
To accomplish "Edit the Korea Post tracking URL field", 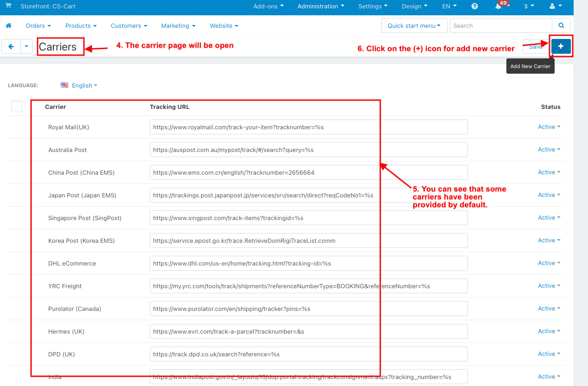I will tap(309, 240).
